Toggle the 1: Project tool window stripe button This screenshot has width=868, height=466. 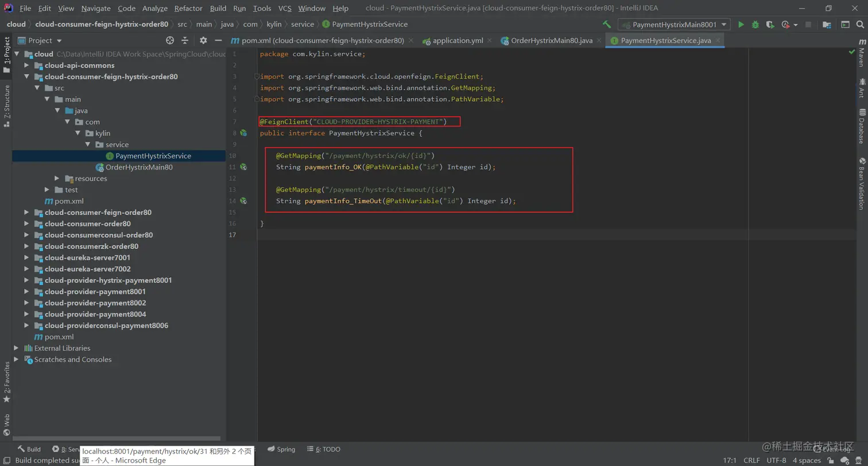click(x=6, y=55)
